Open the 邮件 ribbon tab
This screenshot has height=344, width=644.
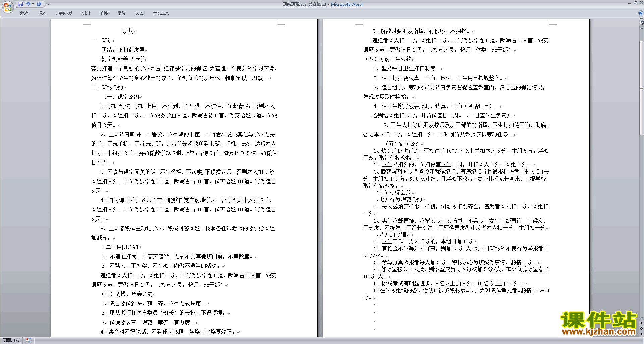[104, 13]
